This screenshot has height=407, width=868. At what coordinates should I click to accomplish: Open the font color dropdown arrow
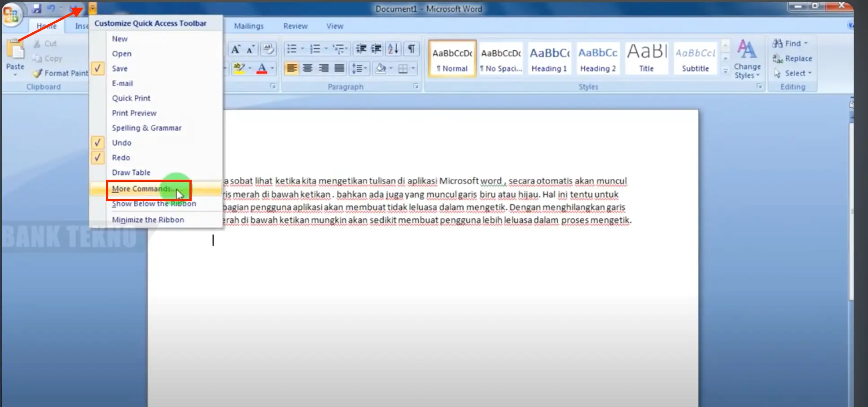click(272, 68)
